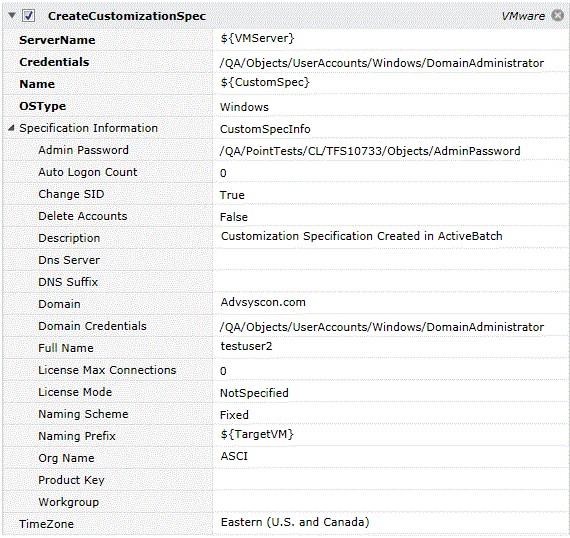Open the TimeZone Eastern dropdown
570x538 pixels.
pyautogui.click(x=391, y=523)
